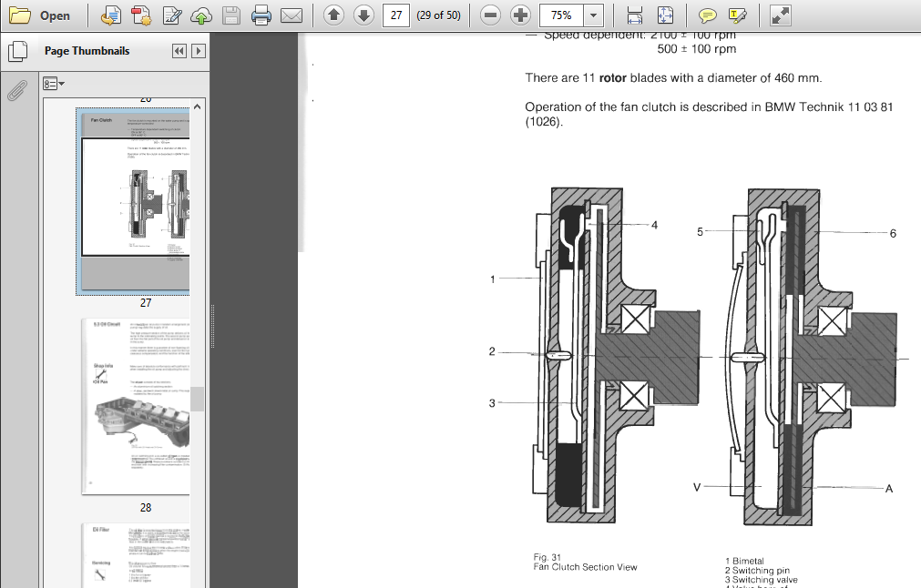The height and width of the screenshot is (588, 921).
Task: Click the '1 Bimetal' legend entry
Action: click(x=744, y=561)
